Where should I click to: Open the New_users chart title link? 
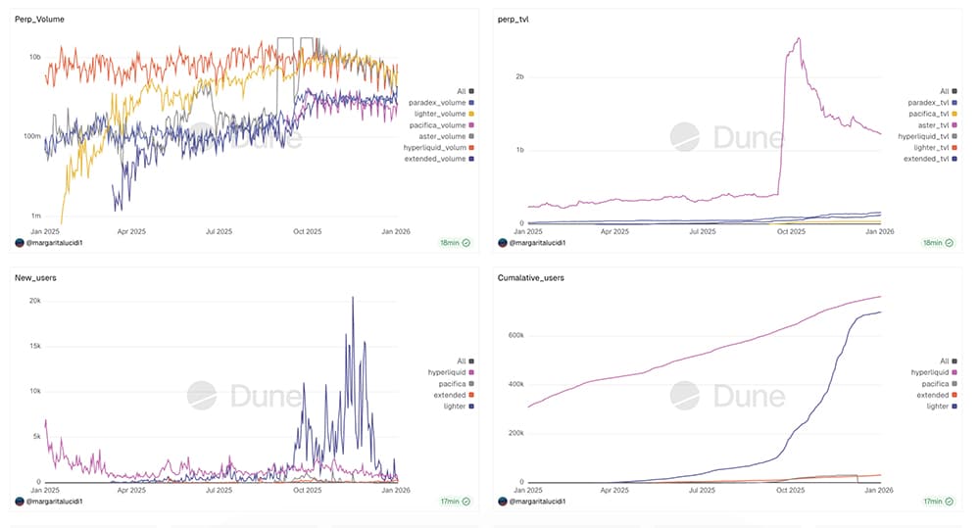pyautogui.click(x=35, y=278)
